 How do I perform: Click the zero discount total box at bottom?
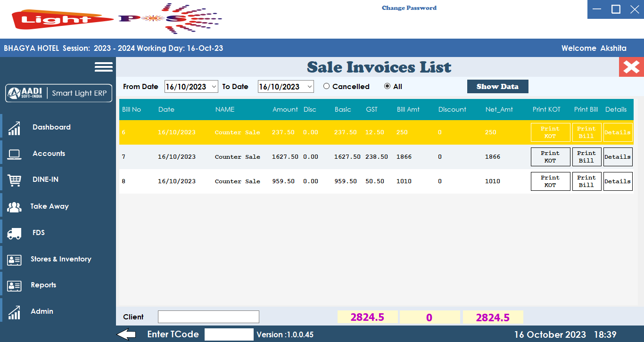tap(429, 317)
